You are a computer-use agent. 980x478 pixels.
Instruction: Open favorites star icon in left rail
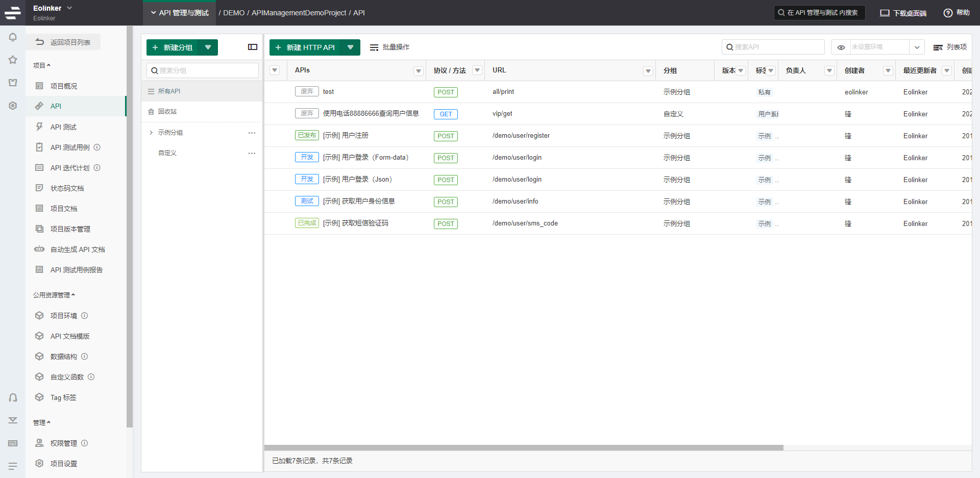[x=13, y=60]
